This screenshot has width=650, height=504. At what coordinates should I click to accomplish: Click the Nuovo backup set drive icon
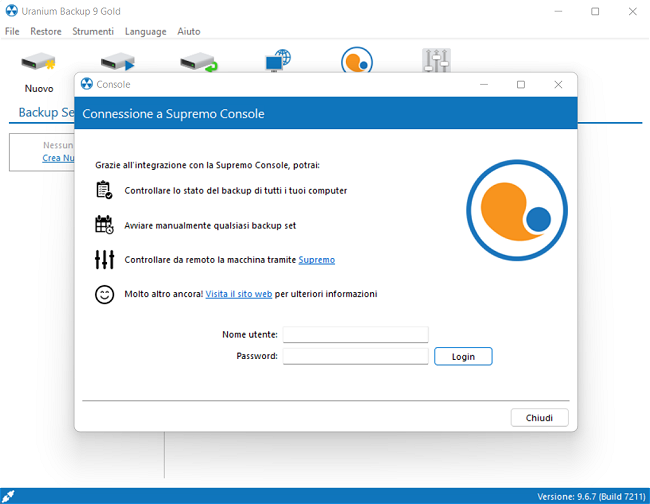point(39,63)
